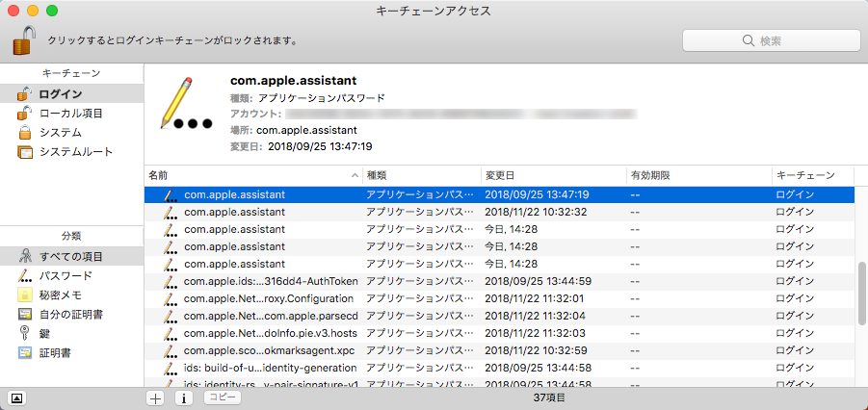The image size is (868, 410).
Task: Click the vertical scrollbar in item list
Action: [860, 294]
